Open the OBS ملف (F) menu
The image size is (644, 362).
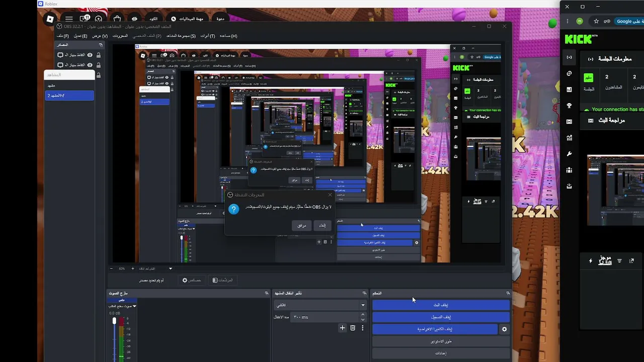(62, 36)
